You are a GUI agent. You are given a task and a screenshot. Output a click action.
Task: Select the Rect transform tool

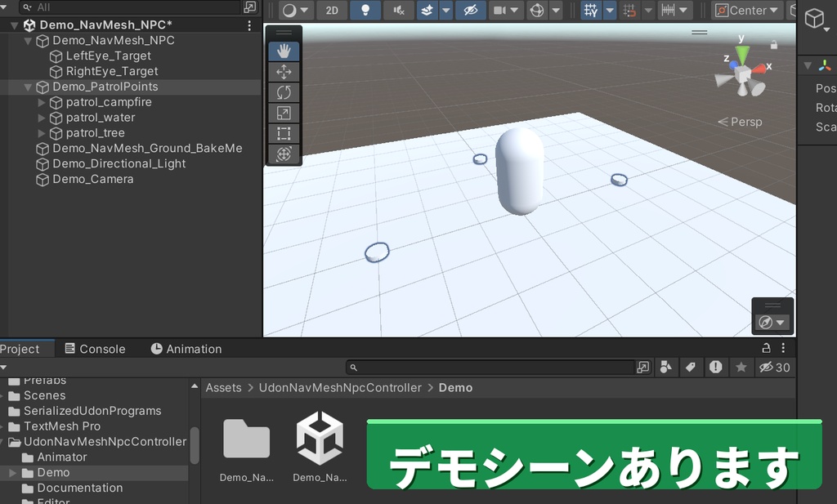click(284, 134)
